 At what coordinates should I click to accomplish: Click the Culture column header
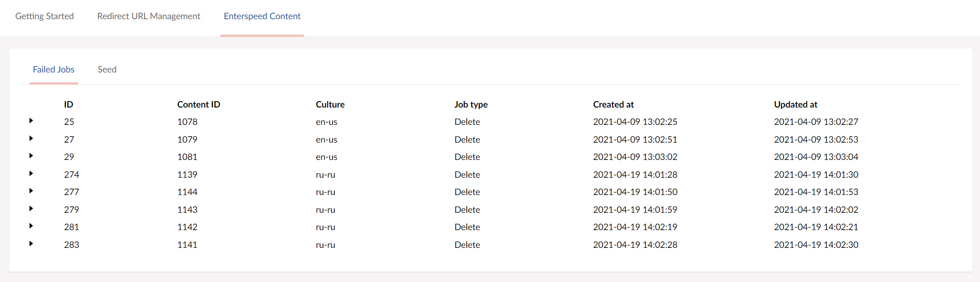[330, 105]
